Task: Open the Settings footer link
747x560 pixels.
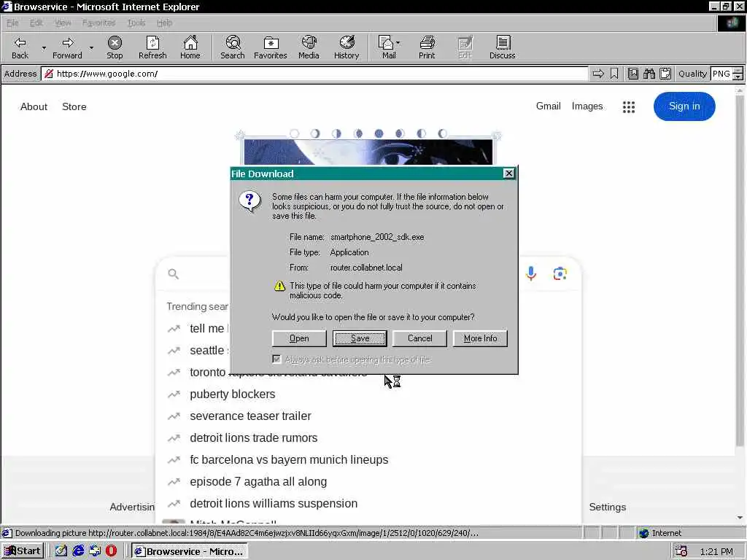Action: click(608, 507)
